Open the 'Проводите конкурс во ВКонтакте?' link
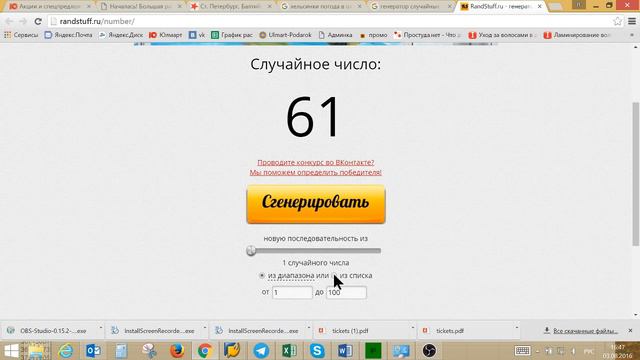Viewport: 640px width, 360px height. point(316,162)
